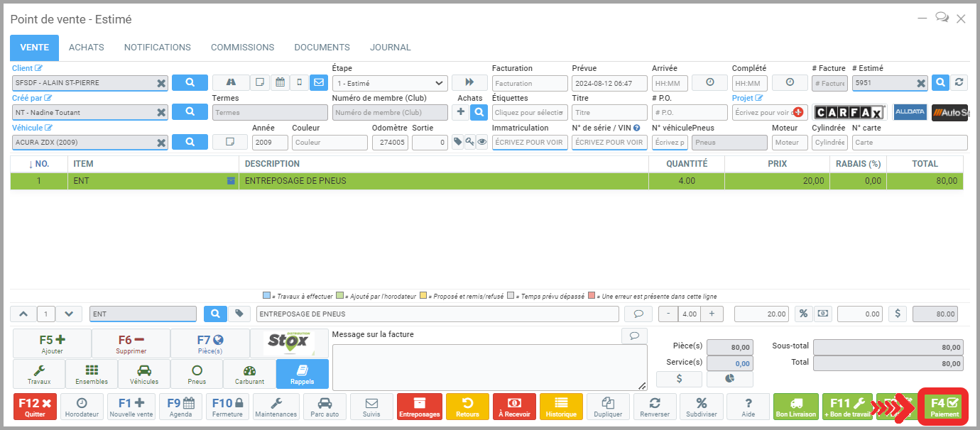Viewport: 980px width, 430px height.
Task: Click the Parc auto car icon
Action: [324, 407]
